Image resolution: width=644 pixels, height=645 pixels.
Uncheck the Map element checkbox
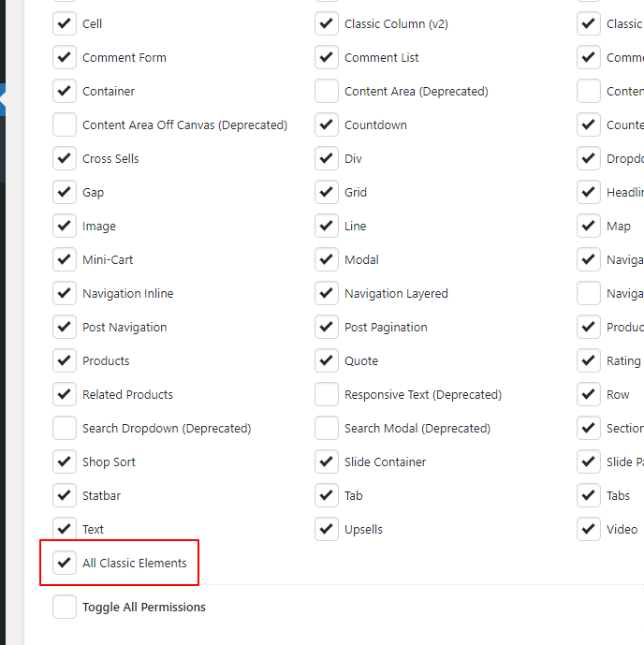tap(589, 226)
